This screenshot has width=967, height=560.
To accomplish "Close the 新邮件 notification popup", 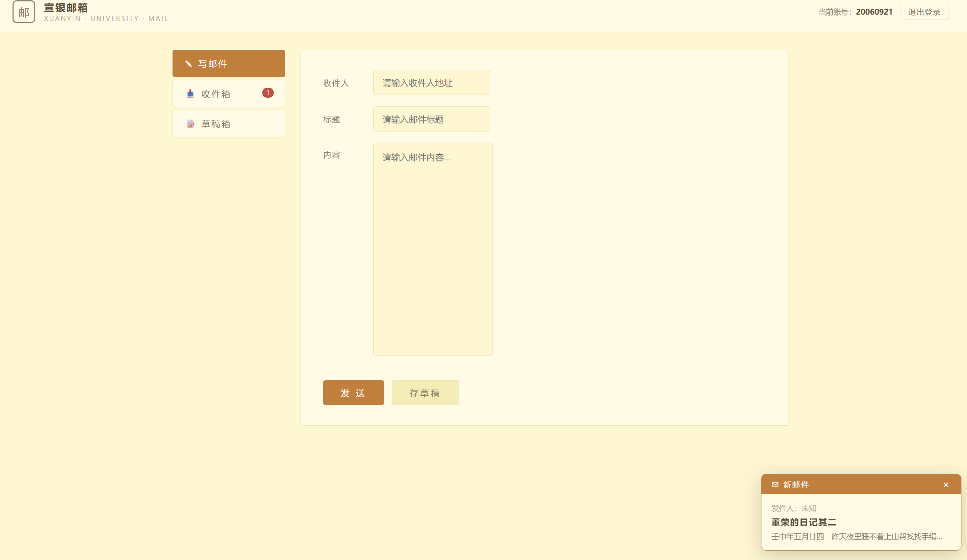I will click(946, 485).
